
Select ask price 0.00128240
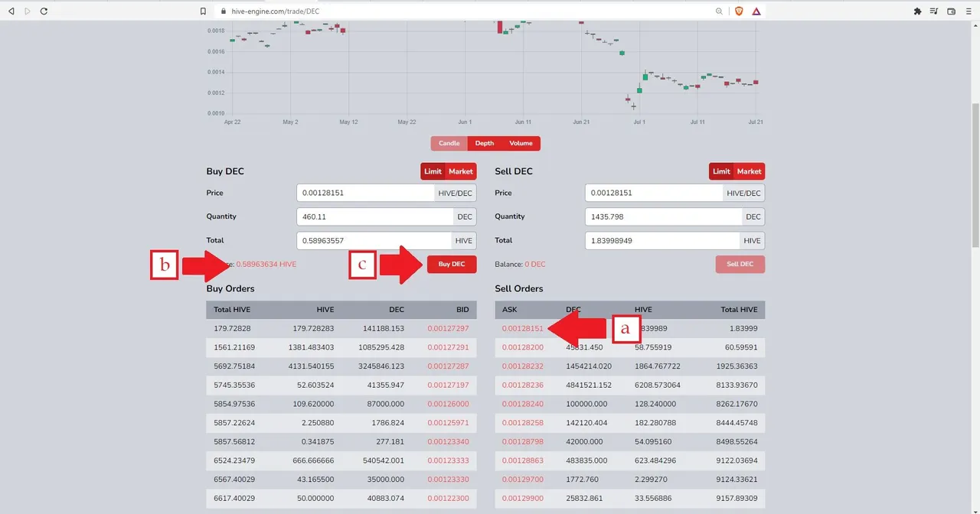[x=522, y=404]
